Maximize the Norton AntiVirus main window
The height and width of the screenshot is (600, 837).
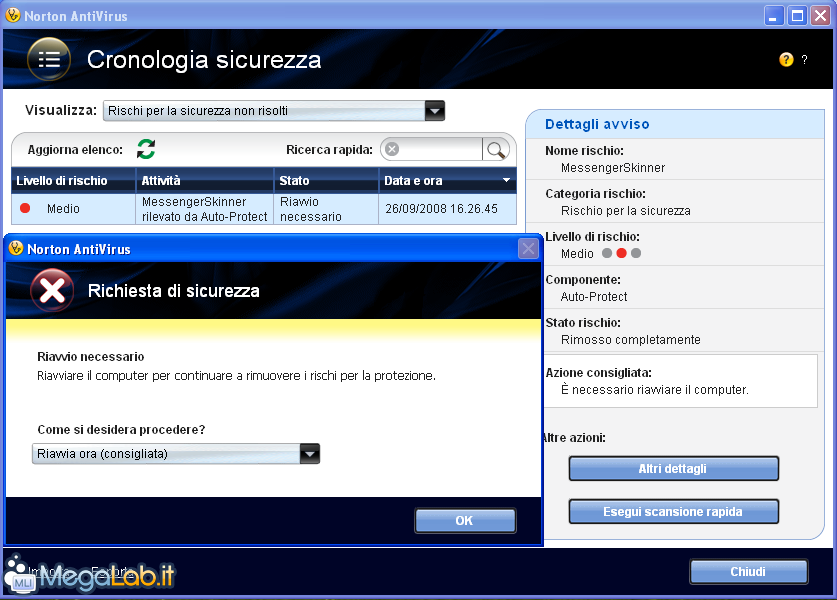click(797, 15)
